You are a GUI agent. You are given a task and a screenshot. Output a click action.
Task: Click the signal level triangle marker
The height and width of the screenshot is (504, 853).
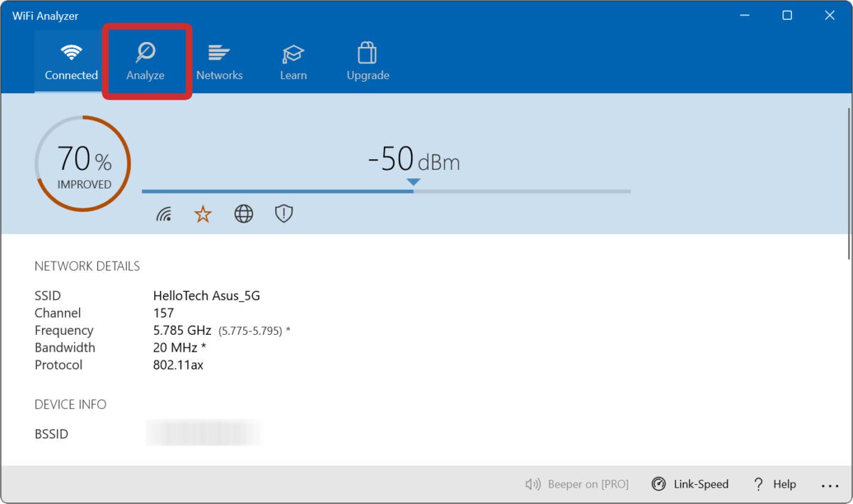[413, 182]
